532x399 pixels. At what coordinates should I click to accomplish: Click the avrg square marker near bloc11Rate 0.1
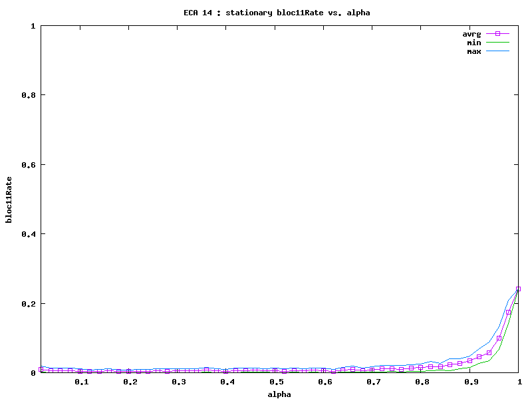coord(499,338)
